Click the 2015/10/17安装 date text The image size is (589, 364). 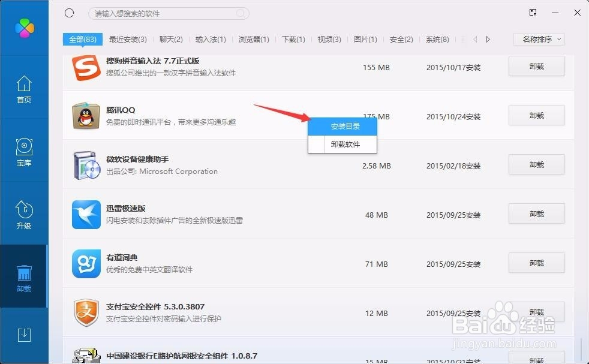coord(453,68)
